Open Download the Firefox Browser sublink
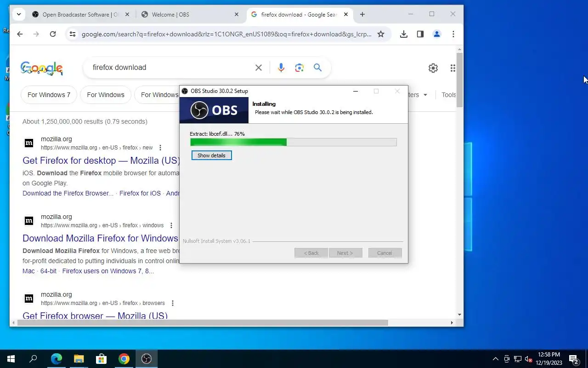This screenshot has height=368, width=588. click(68, 193)
